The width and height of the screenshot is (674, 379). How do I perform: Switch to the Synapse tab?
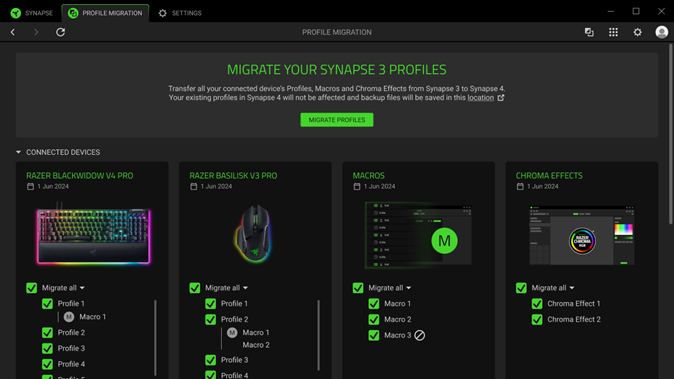coord(32,13)
